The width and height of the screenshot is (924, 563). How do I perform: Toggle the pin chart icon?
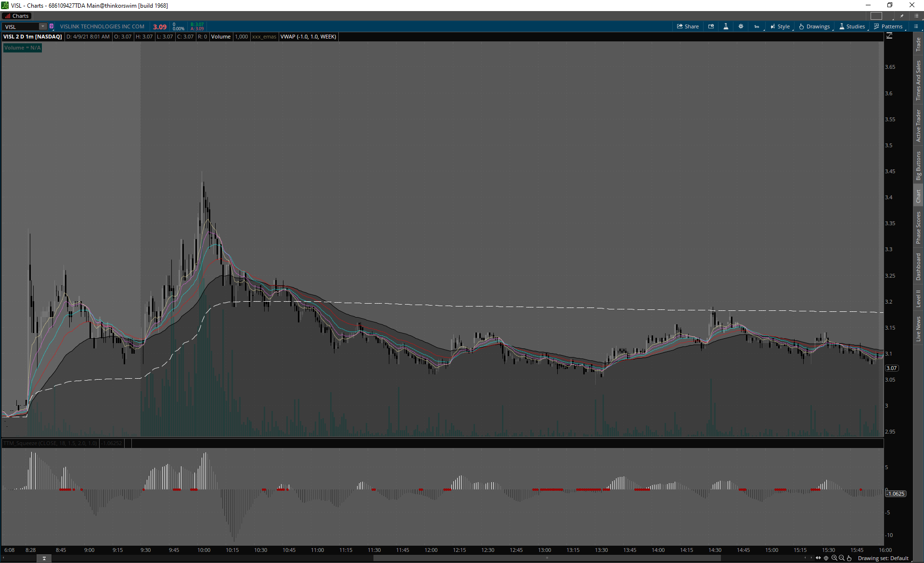902,16
